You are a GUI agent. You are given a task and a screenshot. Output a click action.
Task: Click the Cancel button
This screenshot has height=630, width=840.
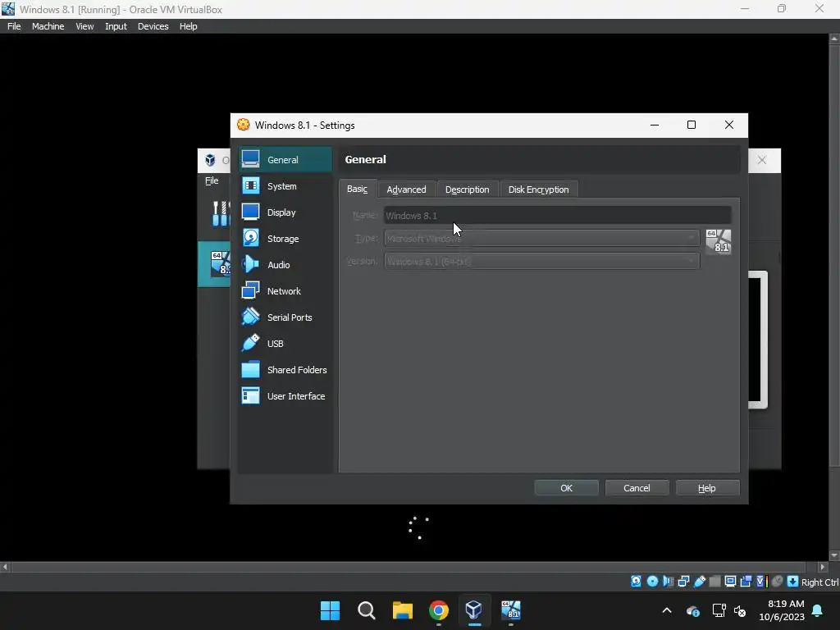(637, 488)
